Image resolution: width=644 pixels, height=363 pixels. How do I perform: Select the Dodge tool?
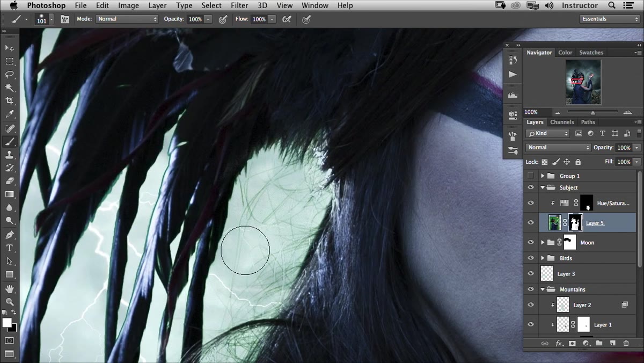[x=10, y=220]
